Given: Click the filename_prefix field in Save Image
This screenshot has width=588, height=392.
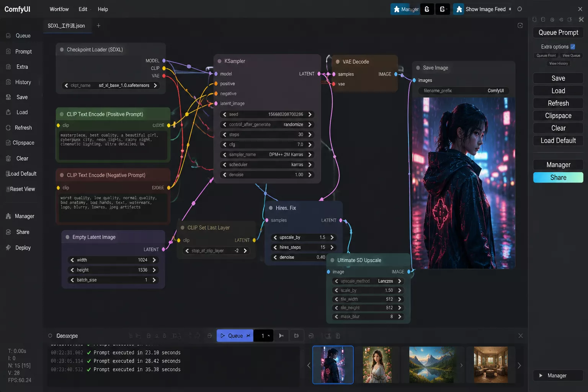Looking at the screenshot, I should pyautogui.click(x=464, y=91).
